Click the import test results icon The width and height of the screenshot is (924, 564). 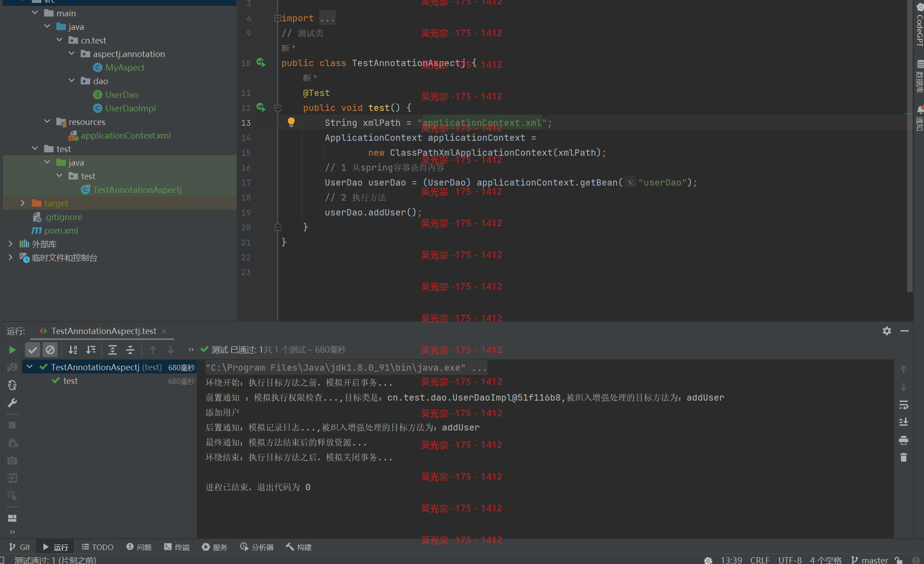coord(12,478)
